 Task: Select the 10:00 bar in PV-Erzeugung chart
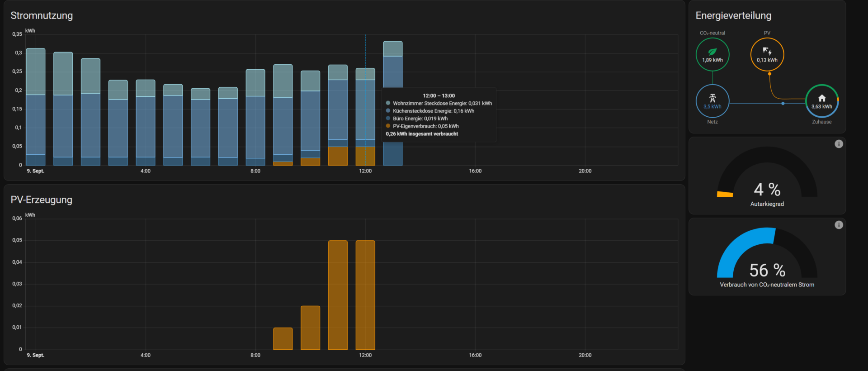point(310,328)
